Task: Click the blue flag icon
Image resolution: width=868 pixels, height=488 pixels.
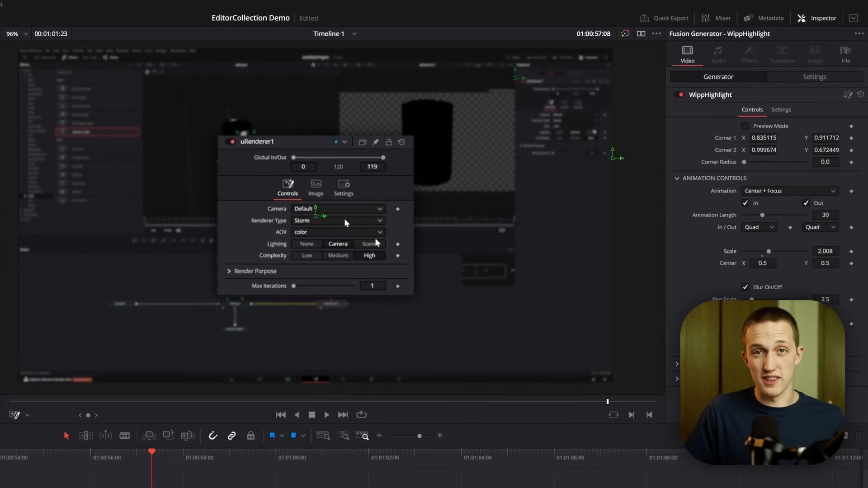Action: point(272,436)
